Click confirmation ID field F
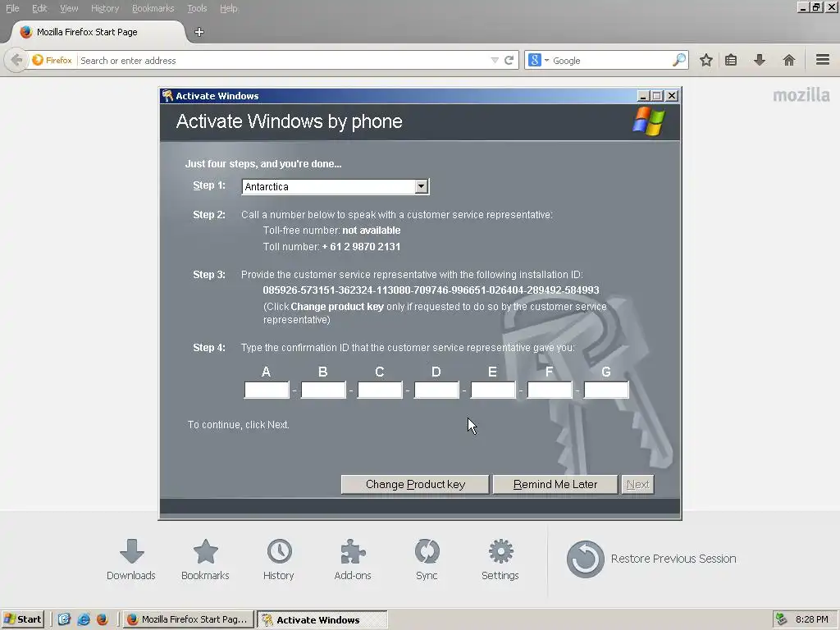Viewport: 840px width, 630px height. pos(550,390)
